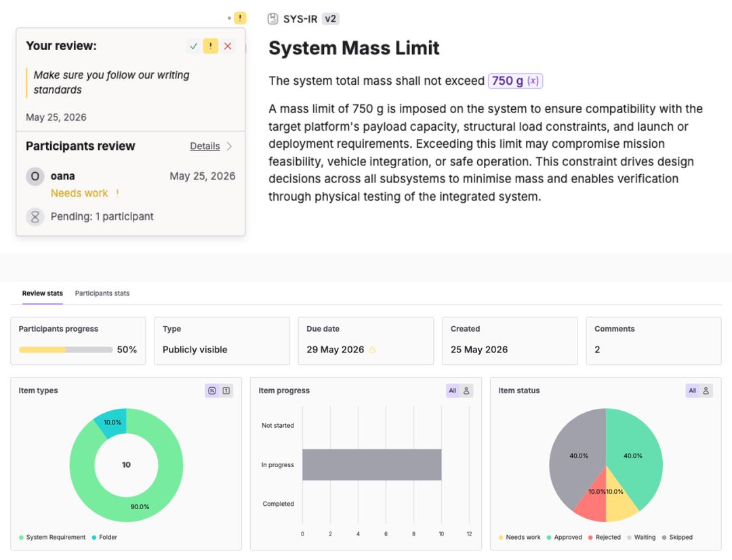Select personal filter in Item progress
This screenshot has width=732, height=560.
466,391
